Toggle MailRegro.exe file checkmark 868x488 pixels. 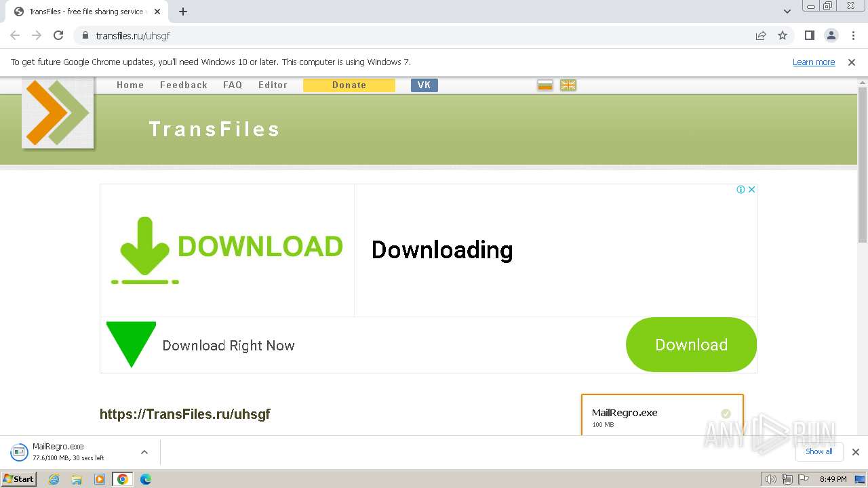click(726, 413)
